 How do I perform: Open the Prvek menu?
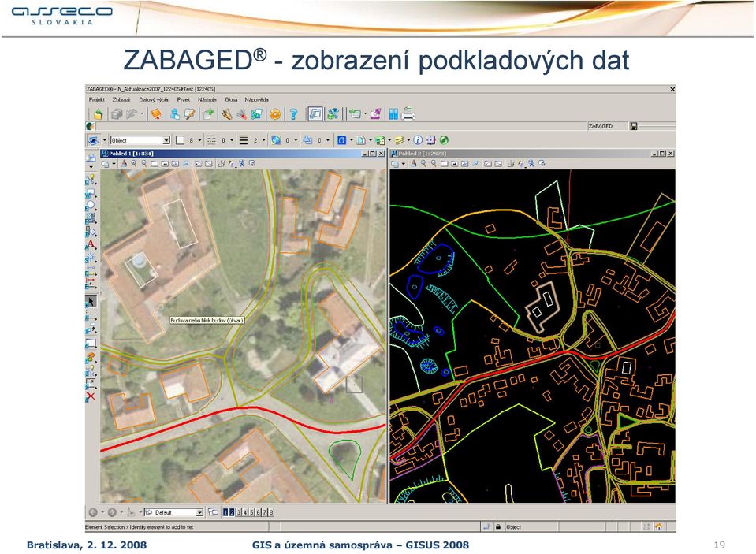[x=183, y=100]
